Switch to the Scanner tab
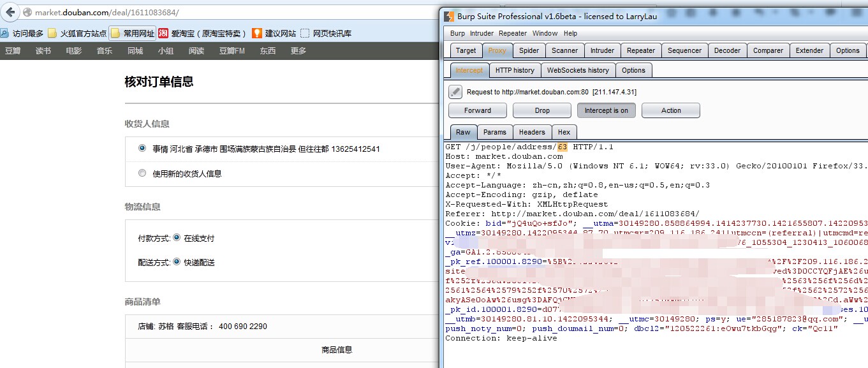Viewport: 868px width, 368px height. (x=564, y=50)
